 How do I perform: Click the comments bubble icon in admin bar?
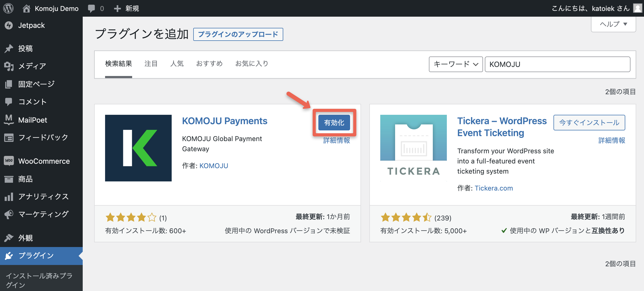pyautogui.click(x=91, y=8)
